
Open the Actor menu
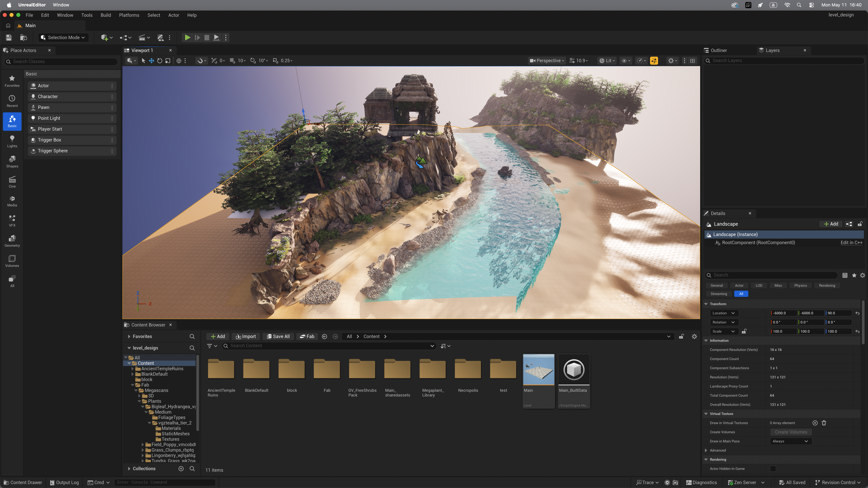click(x=174, y=15)
